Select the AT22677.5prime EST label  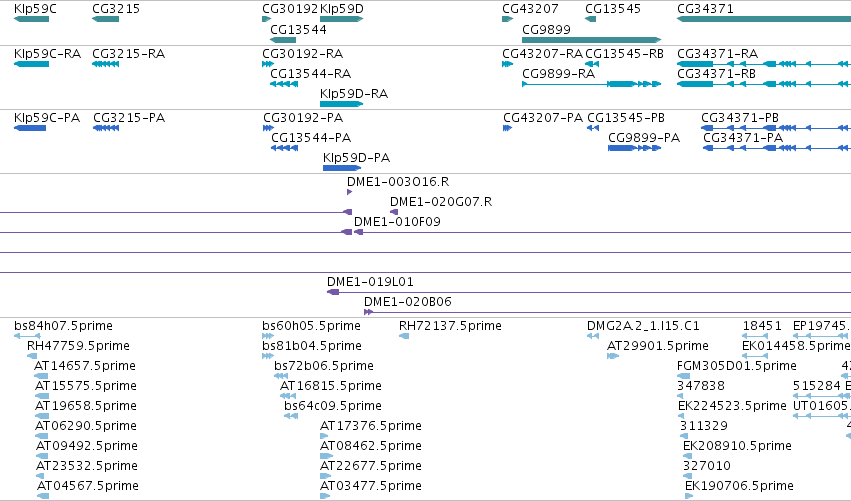point(371,466)
